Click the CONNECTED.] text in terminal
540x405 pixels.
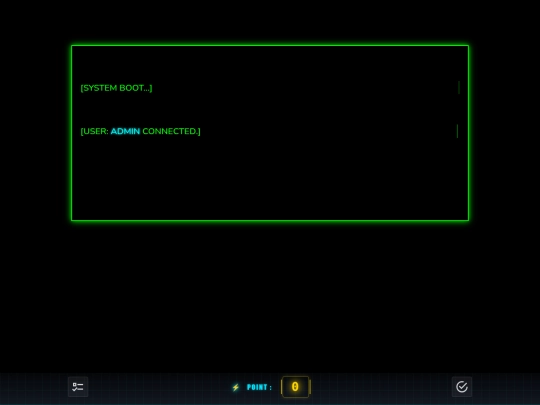[171, 131]
